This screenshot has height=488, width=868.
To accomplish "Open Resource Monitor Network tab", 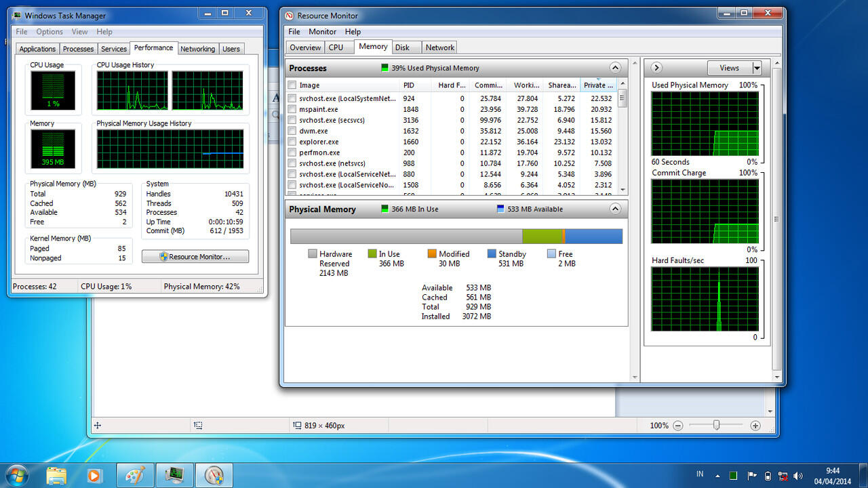I will pos(440,47).
